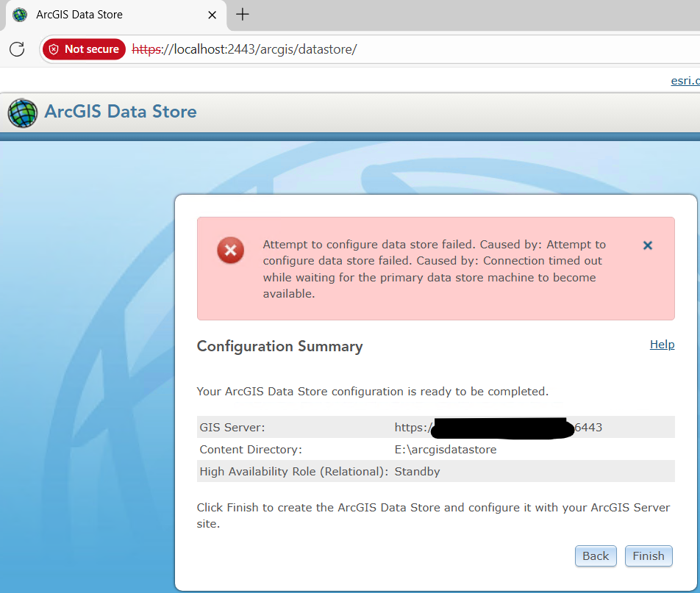
Task: Click the 'Click Finish to create' instruction text
Action: coord(433,515)
